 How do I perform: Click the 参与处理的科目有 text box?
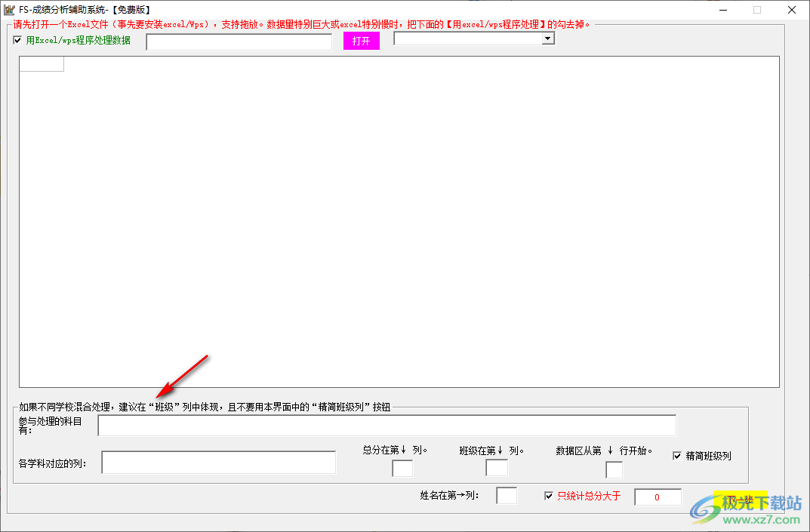click(387, 425)
